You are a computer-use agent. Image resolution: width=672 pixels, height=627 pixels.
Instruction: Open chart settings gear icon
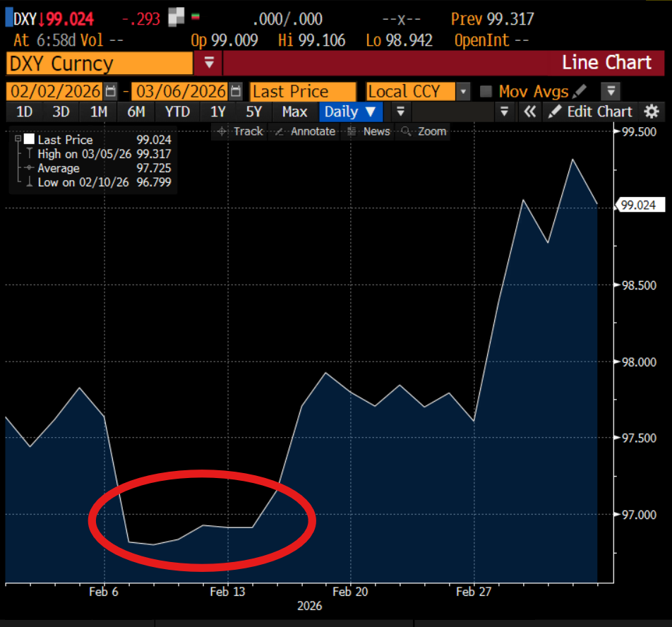652,112
